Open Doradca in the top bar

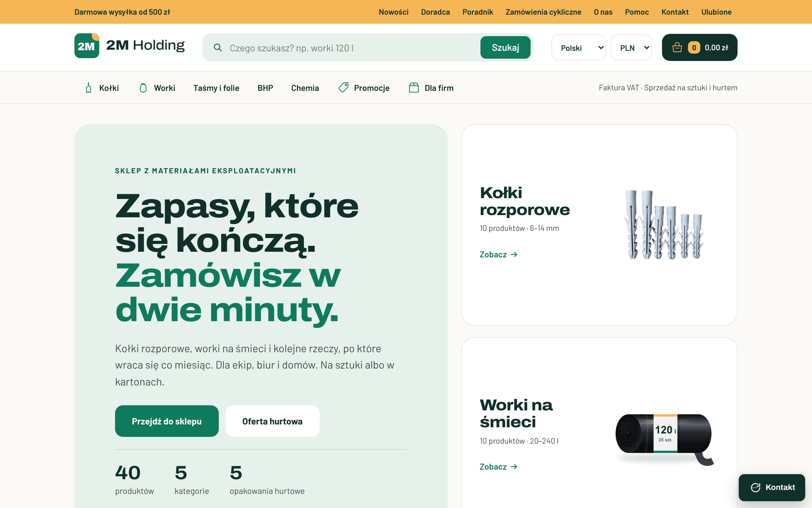tap(436, 12)
